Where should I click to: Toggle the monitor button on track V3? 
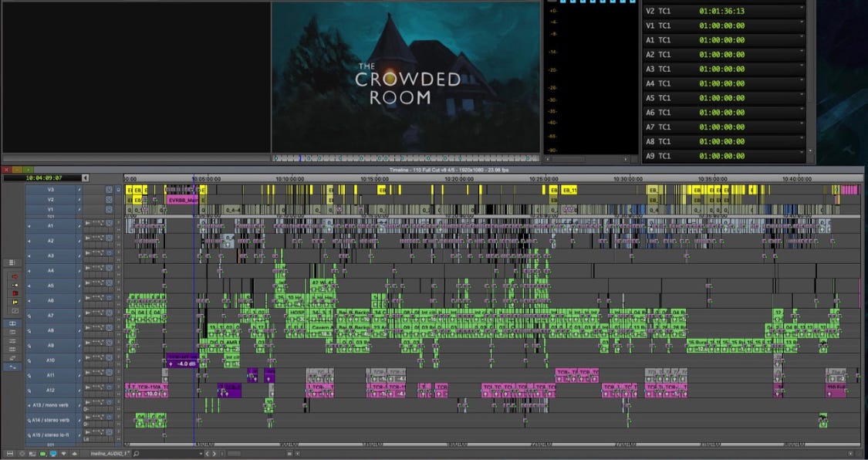coord(119,189)
